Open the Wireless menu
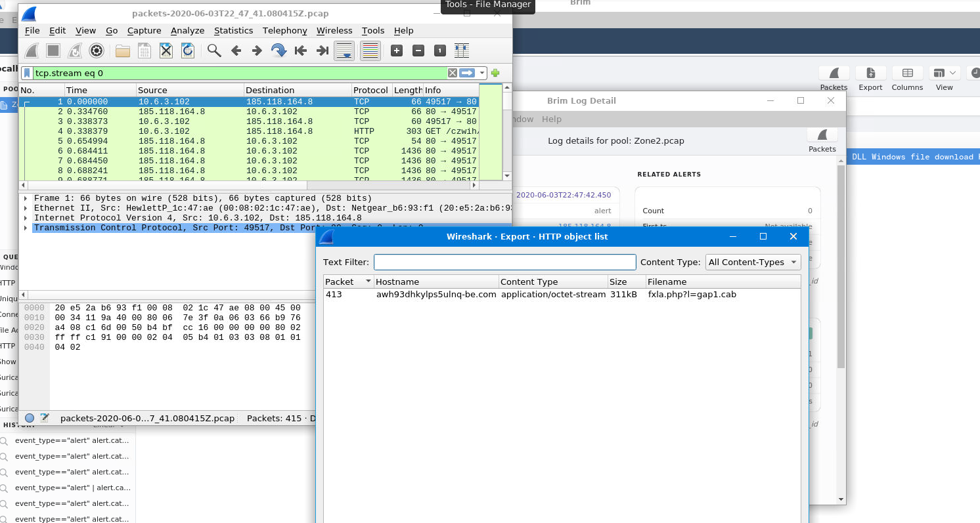Screen dimensions: 980x523 click(334, 30)
